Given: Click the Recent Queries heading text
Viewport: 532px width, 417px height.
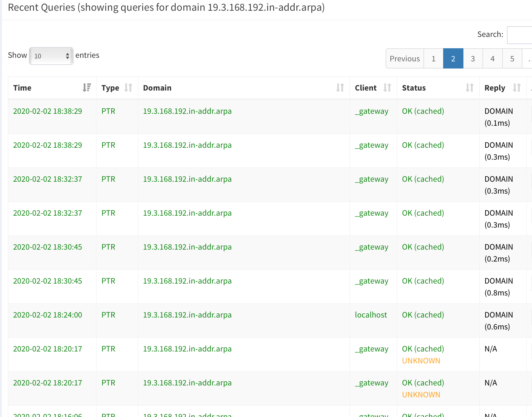Looking at the screenshot, I should (x=166, y=7).
